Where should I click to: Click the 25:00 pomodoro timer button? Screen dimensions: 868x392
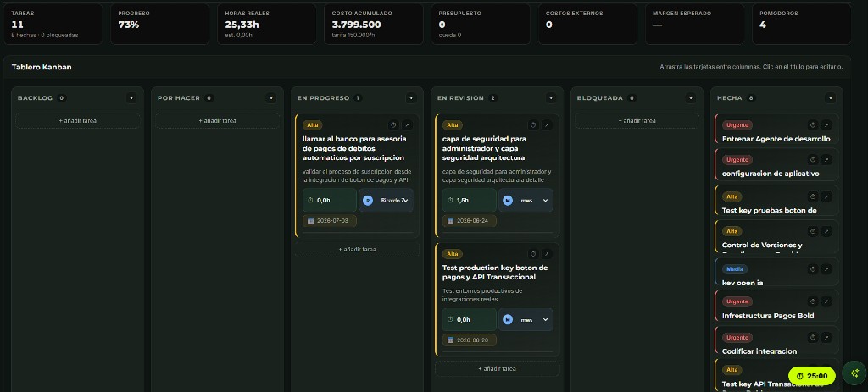click(811, 376)
